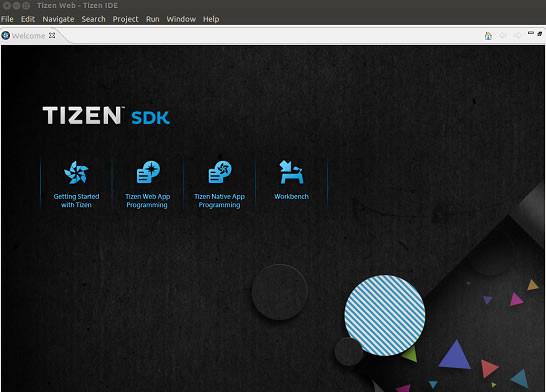Screen dimensions: 546x392
Task: Follow the Getting Started with Tizen text link
Action: coord(76,201)
